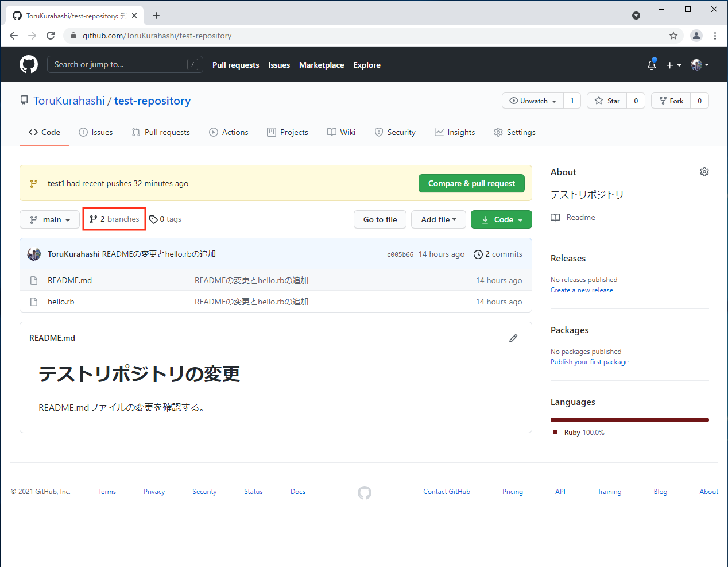The width and height of the screenshot is (728, 567).
Task: Click Publish your first package link
Action: [x=590, y=362]
